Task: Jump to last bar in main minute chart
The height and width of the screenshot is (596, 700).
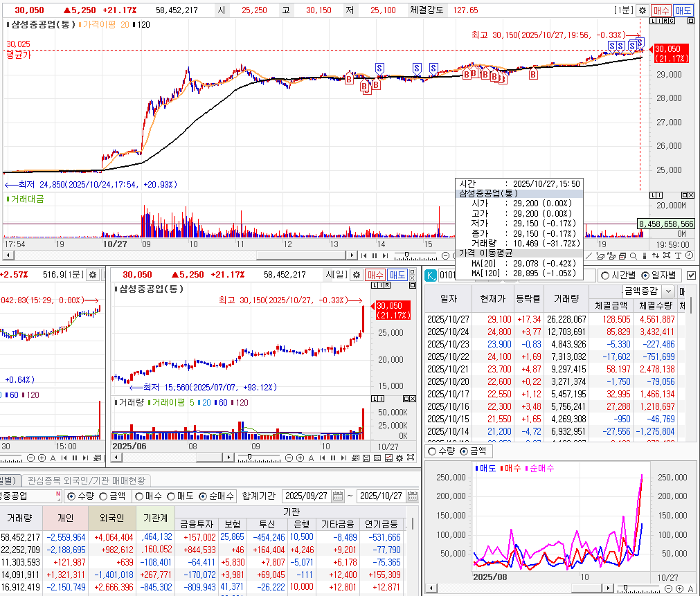Action: [x=385, y=255]
